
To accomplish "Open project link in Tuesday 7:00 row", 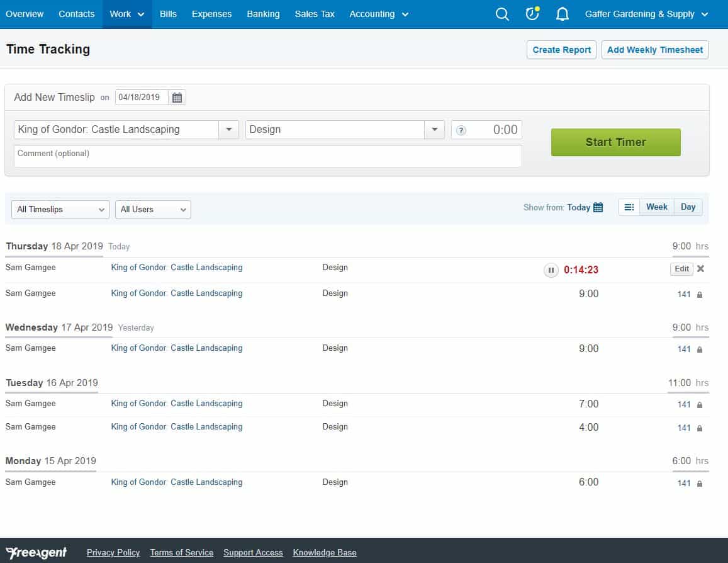I will [x=176, y=403].
